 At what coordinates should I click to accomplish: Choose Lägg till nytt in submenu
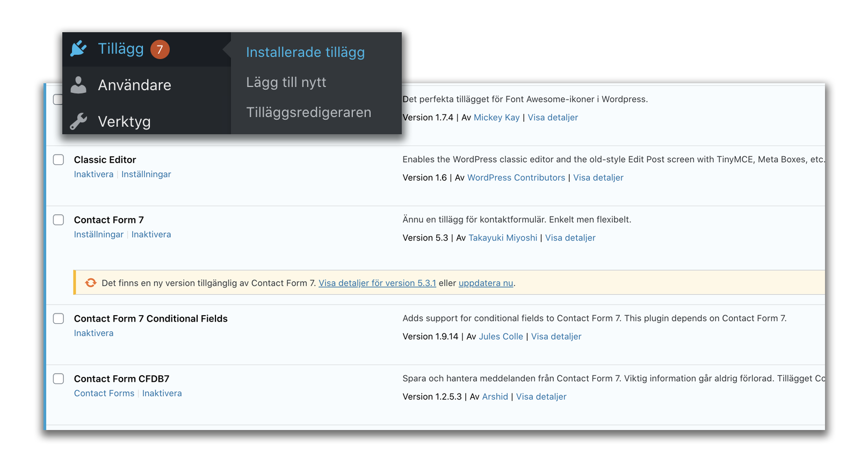tap(286, 82)
